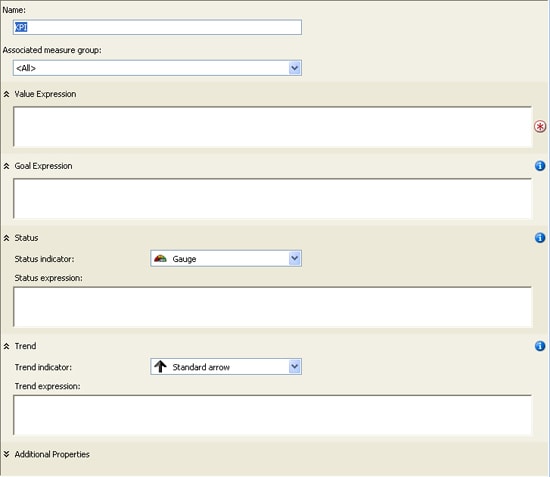This screenshot has width=550, height=477.
Task: Open the Trend indicator dropdown arrow
Action: (295, 367)
